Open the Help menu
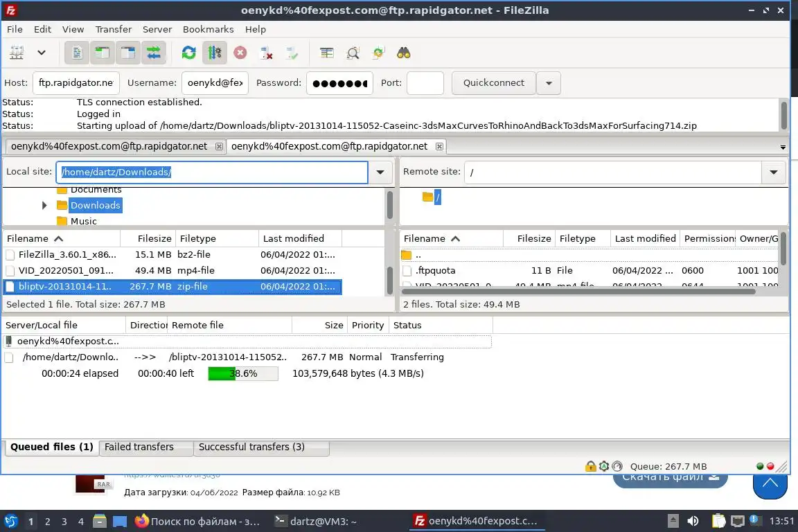798x532 pixels. click(256, 30)
